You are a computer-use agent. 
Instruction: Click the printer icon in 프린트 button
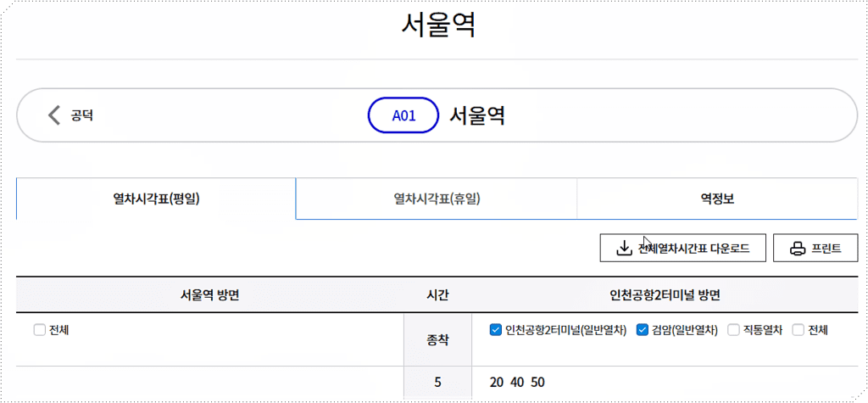(797, 249)
